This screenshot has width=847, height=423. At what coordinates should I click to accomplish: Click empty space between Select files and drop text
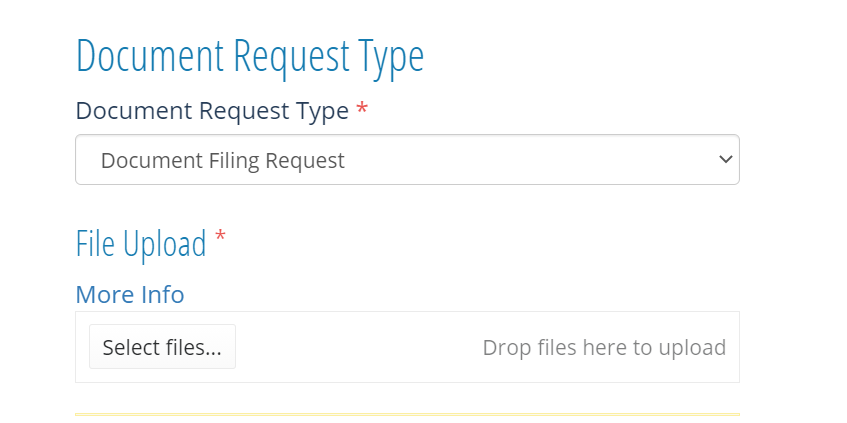(x=357, y=347)
